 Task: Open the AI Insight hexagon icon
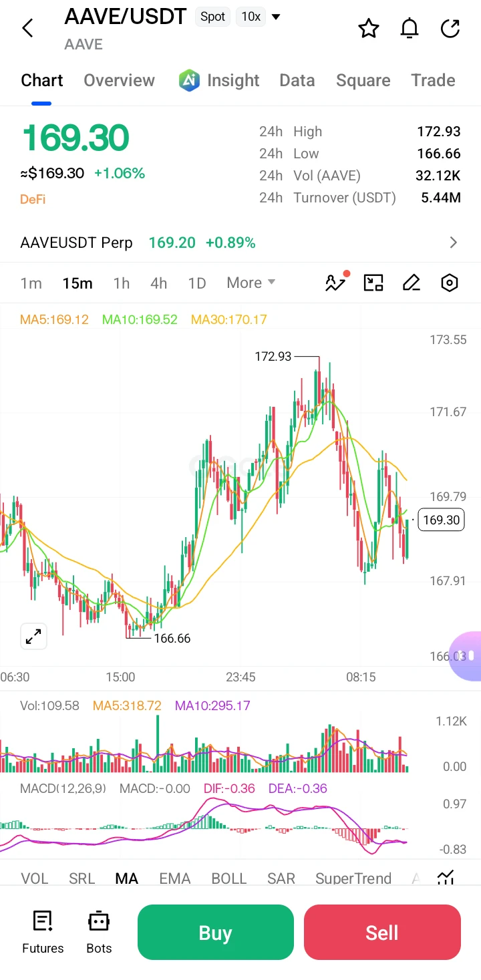pos(190,80)
